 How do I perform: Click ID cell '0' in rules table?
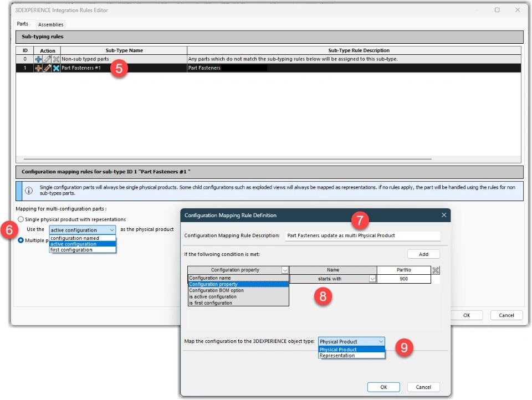pos(25,59)
